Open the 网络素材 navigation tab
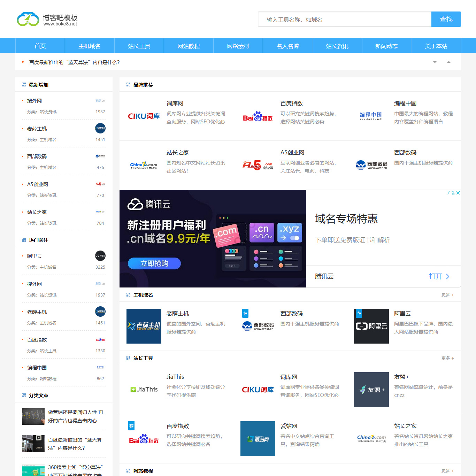Screen dimensions: 476x476 click(x=238, y=46)
